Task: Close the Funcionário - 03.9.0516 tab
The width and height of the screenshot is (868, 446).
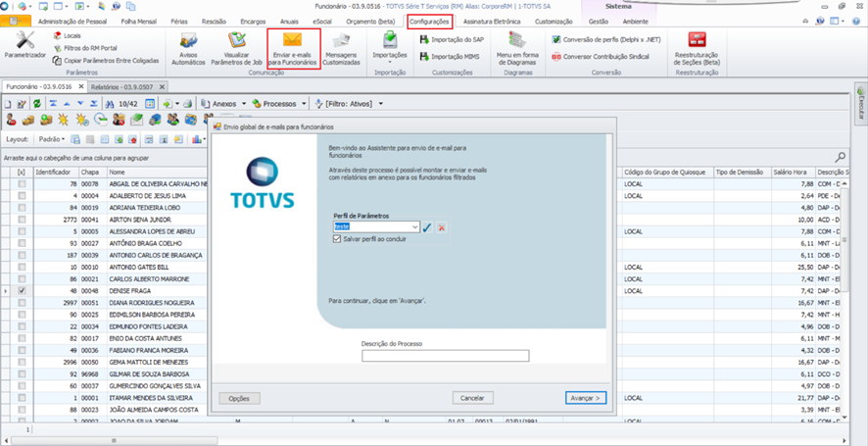Action: (80, 87)
